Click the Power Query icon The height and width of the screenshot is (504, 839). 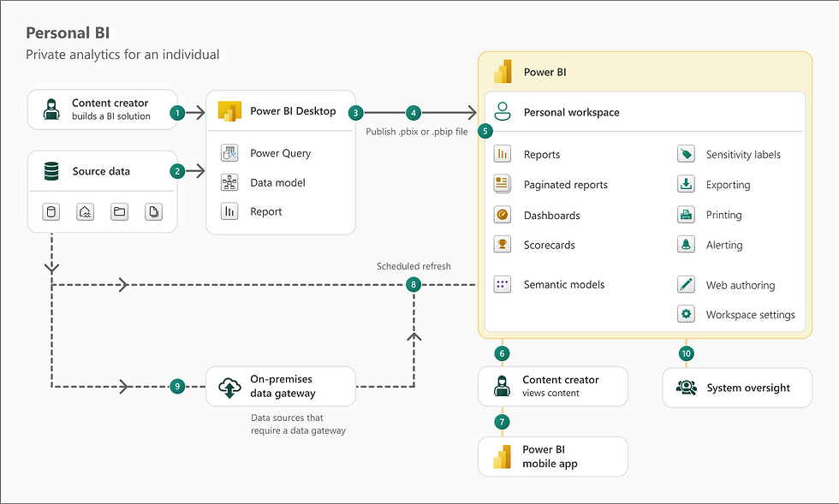(x=229, y=153)
